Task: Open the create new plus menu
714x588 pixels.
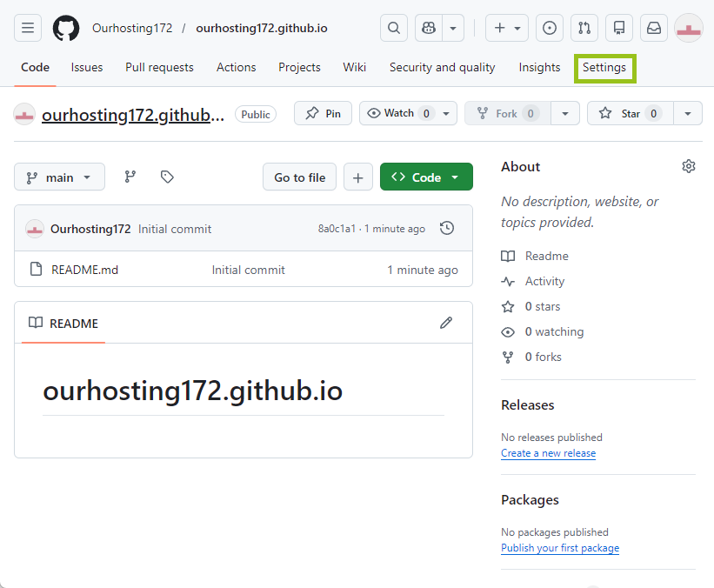Action: (507, 28)
